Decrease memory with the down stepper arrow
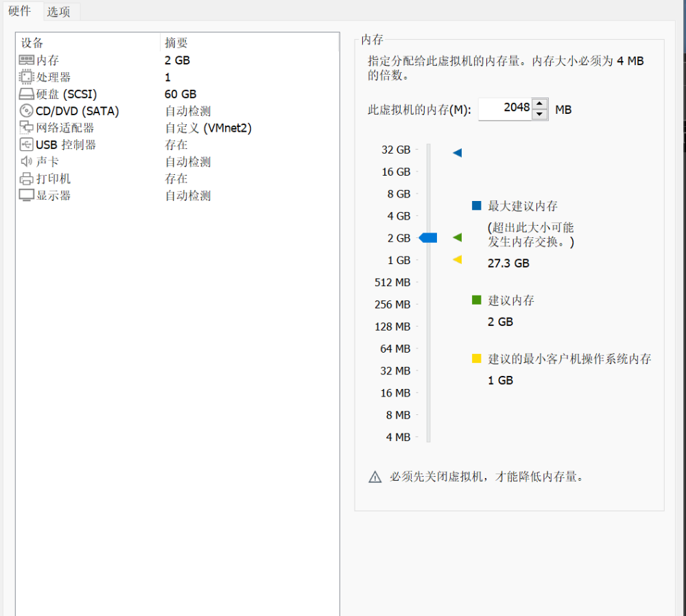This screenshot has width=686, height=616. [540, 115]
